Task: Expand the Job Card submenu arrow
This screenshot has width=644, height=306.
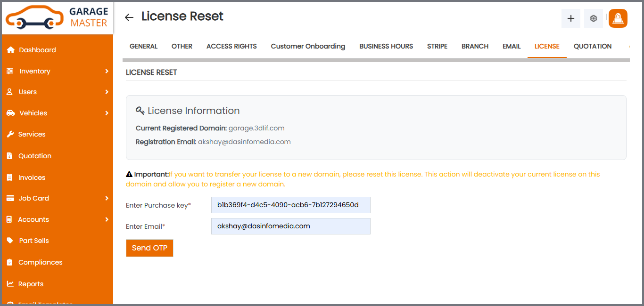Action: pos(107,198)
